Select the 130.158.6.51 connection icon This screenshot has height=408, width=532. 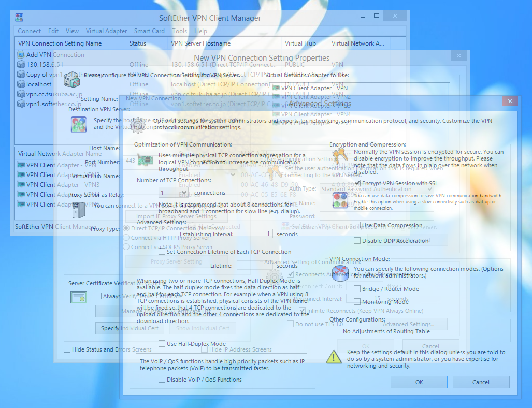pos(21,64)
